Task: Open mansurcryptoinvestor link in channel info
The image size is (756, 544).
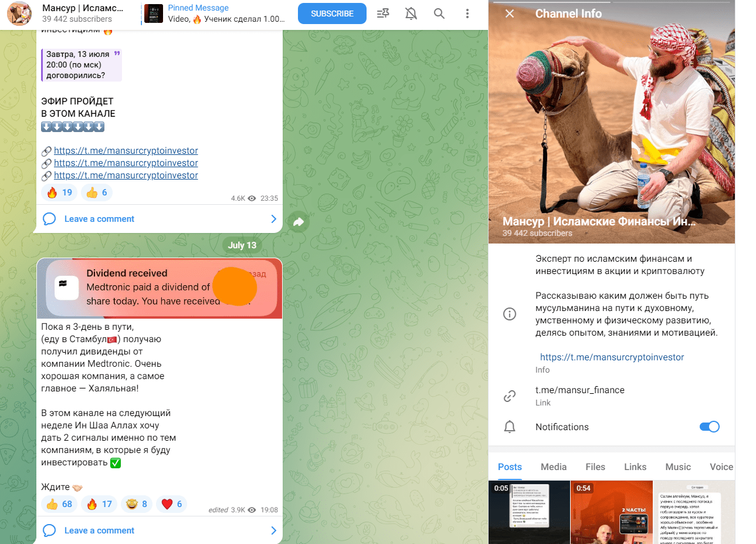Action: pos(612,357)
